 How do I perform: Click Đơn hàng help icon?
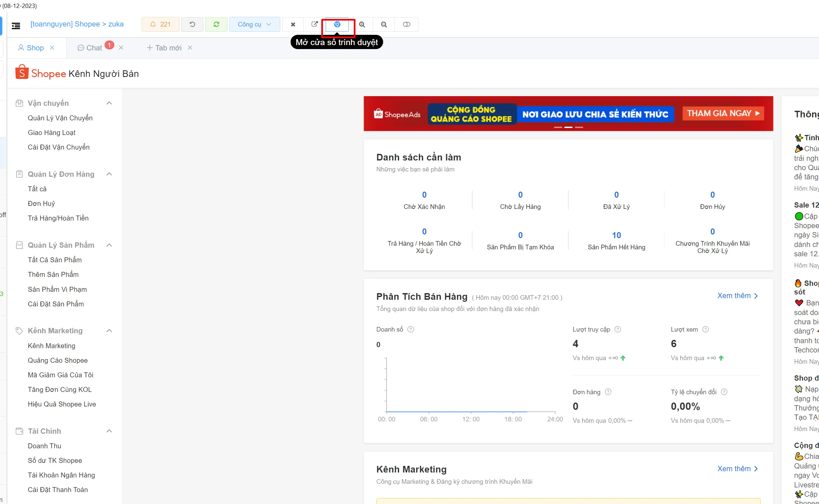[x=608, y=392]
